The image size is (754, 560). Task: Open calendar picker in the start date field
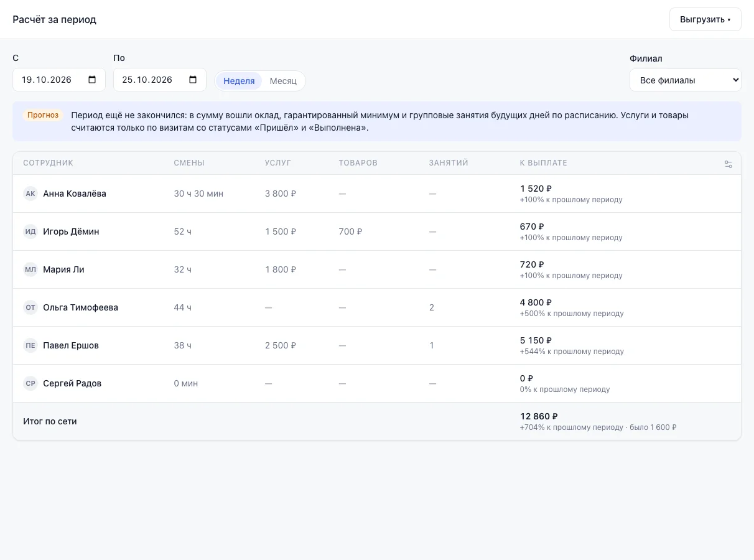pos(92,80)
